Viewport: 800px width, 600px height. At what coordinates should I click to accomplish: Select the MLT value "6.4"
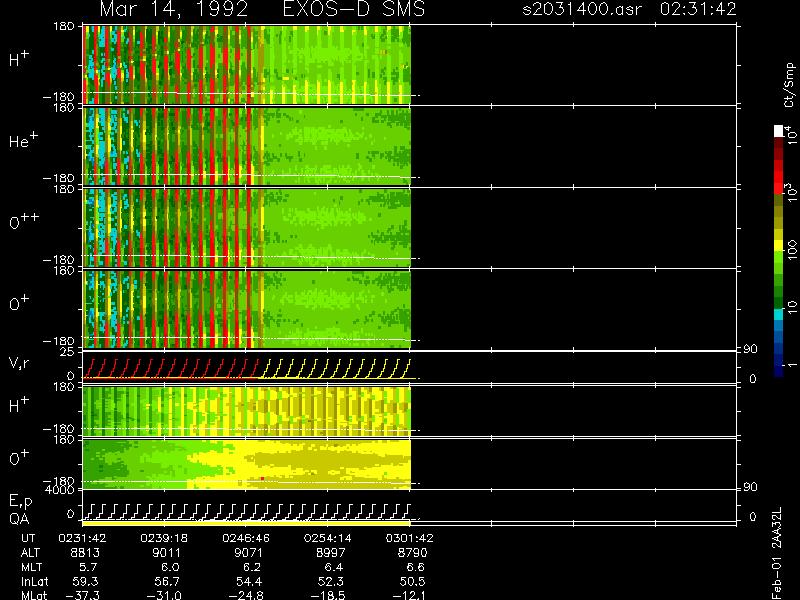333,567
